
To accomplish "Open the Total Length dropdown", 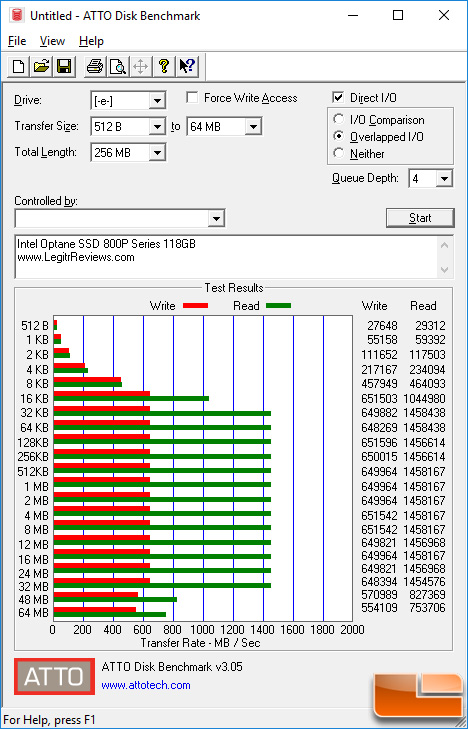I will pos(157,152).
